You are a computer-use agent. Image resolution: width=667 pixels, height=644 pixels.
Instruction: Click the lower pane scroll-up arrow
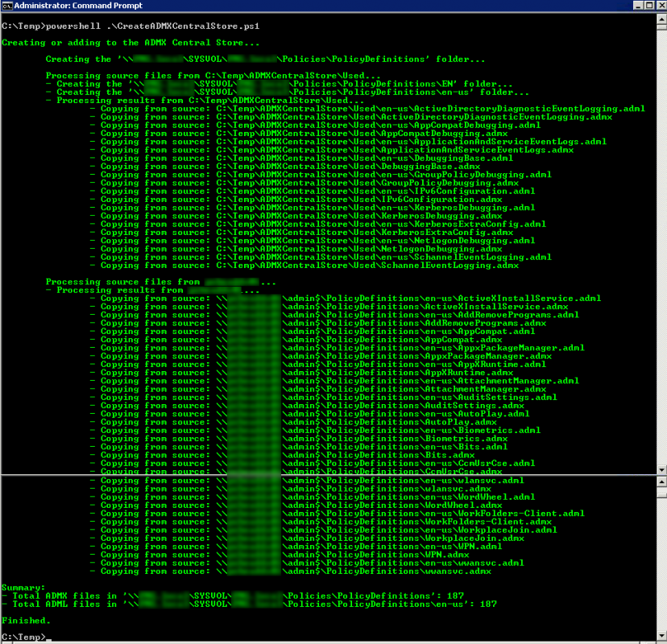click(661, 481)
